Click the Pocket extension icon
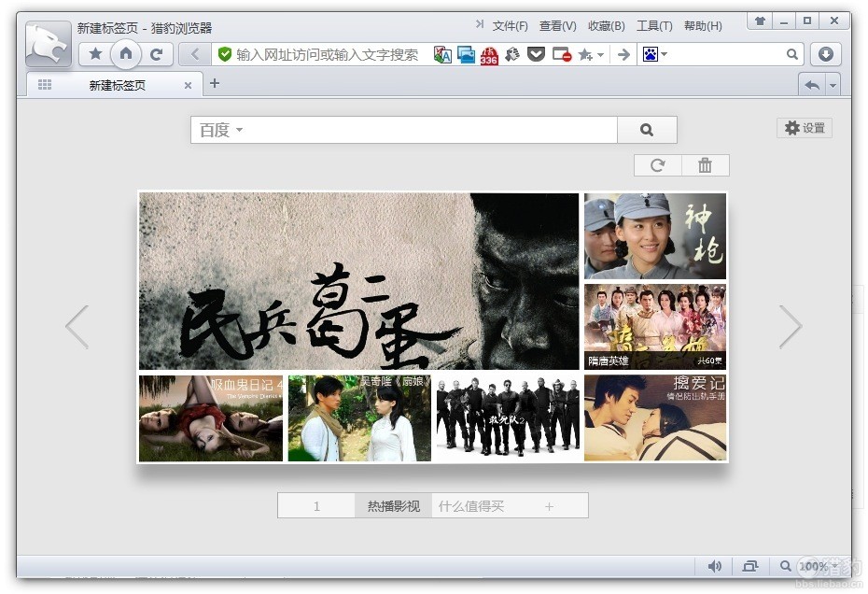Image resolution: width=868 pixels, height=594 pixels. point(536,55)
